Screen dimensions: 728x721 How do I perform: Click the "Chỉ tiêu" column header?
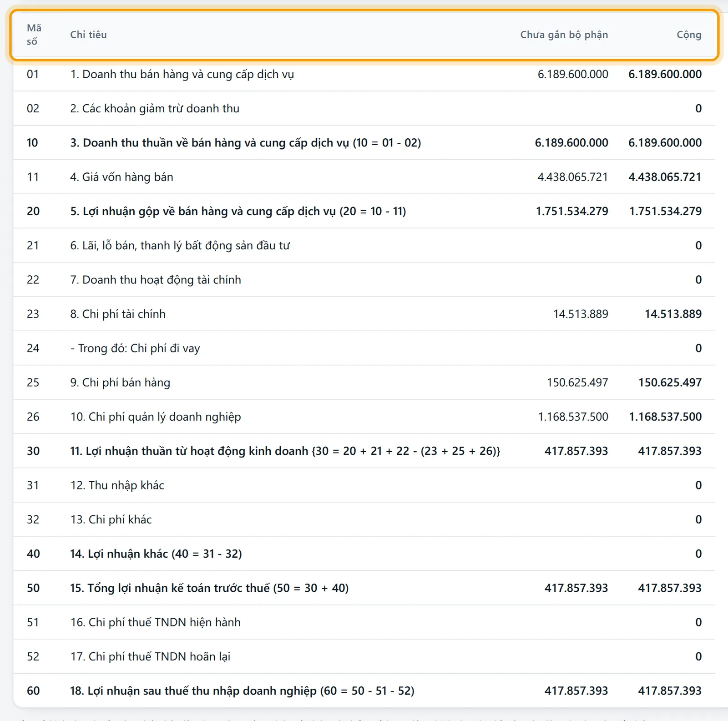(88, 35)
